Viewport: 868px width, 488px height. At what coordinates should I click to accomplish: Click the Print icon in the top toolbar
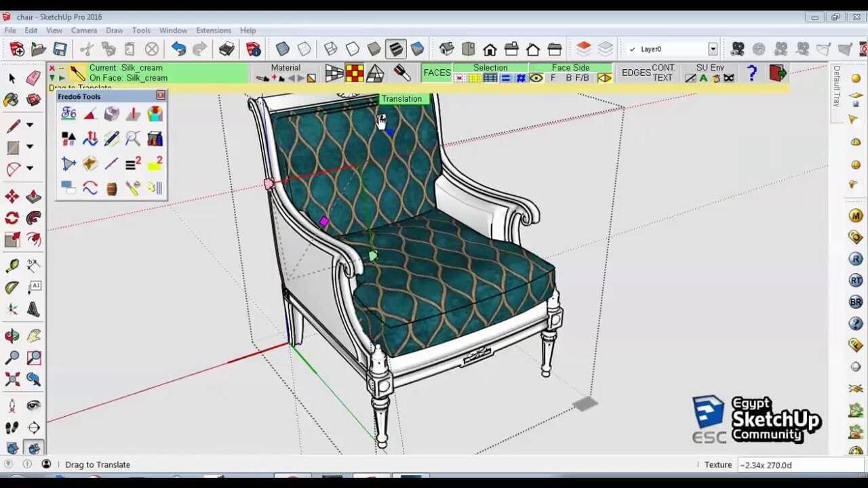tap(226, 48)
